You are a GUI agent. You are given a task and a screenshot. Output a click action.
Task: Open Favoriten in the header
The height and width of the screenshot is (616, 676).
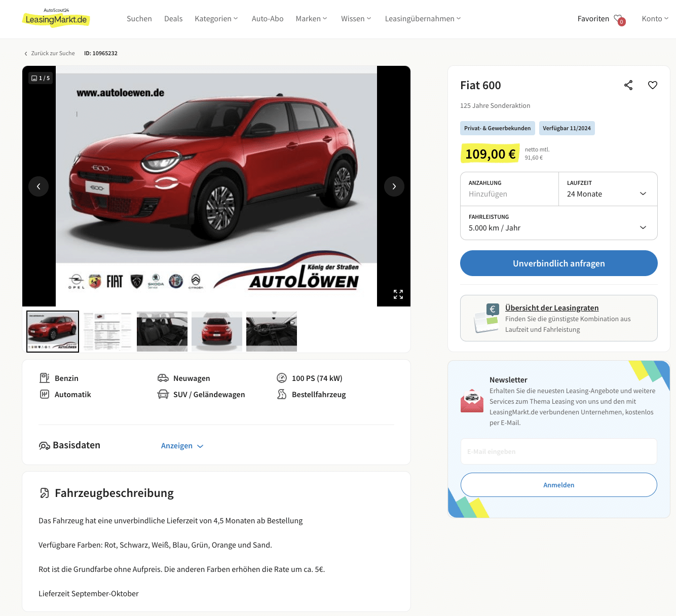pyautogui.click(x=593, y=19)
